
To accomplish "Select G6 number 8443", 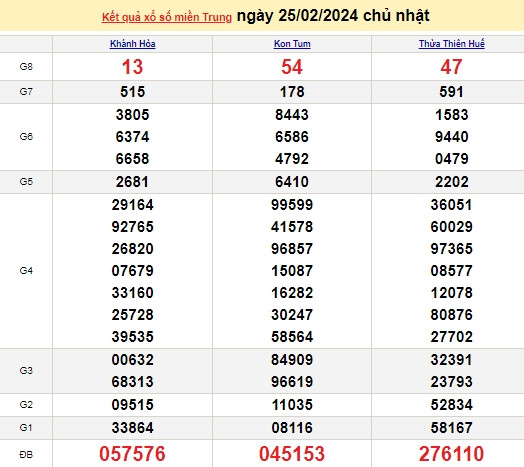I will click(x=292, y=115).
